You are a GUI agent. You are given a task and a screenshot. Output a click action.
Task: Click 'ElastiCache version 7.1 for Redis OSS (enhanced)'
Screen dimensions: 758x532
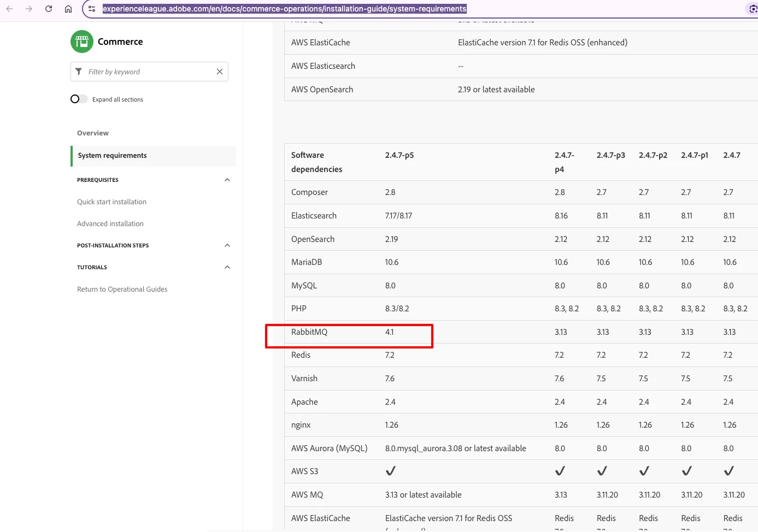coord(543,43)
